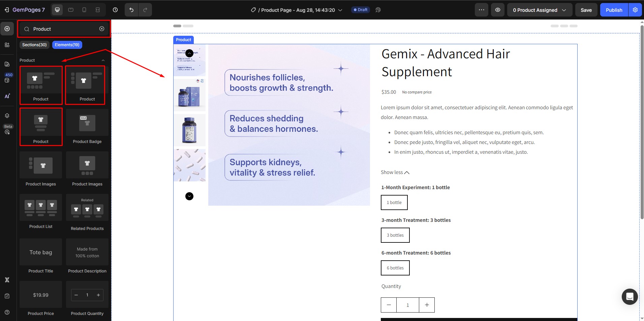644x321 pixels.
Task: Switch to Sections(30) tab
Action: tap(34, 45)
